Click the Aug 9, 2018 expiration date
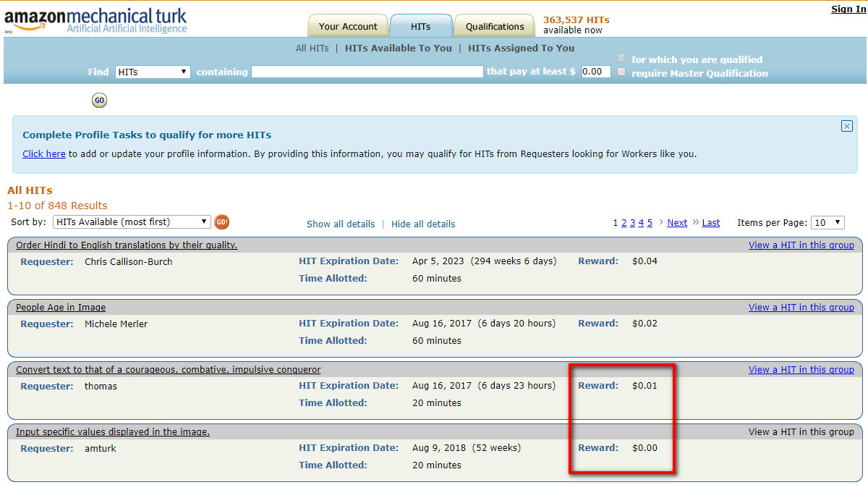The image size is (868, 485). click(439, 448)
